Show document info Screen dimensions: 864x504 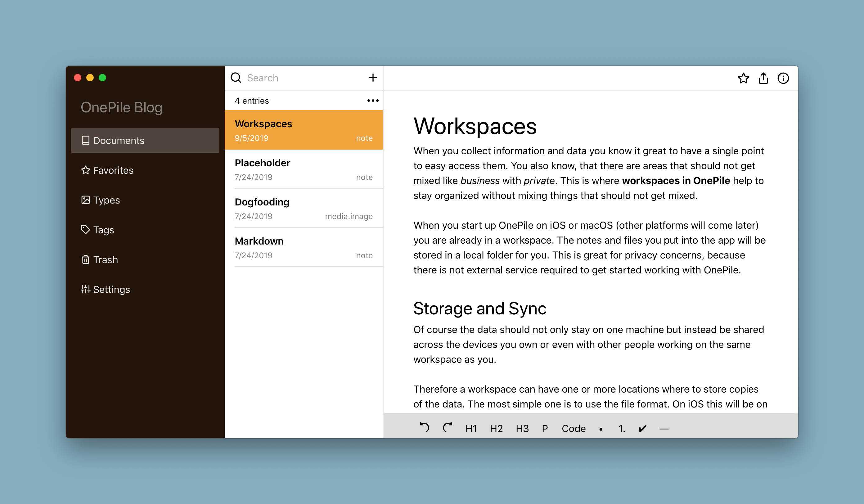783,78
